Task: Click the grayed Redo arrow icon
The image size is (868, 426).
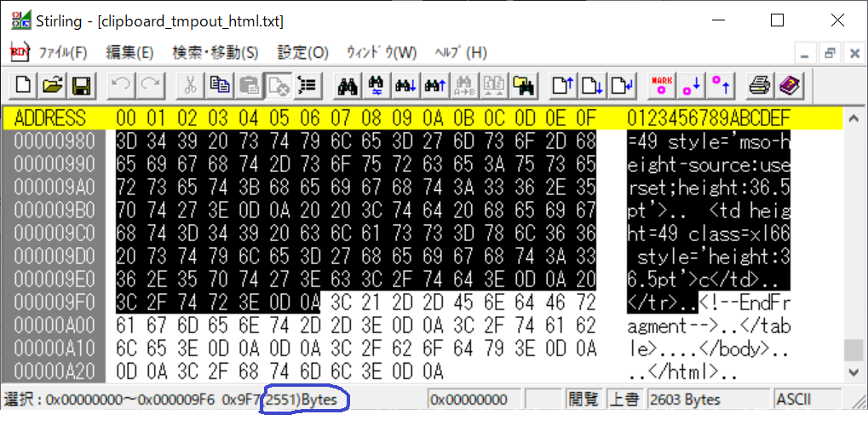Action: click(x=150, y=85)
